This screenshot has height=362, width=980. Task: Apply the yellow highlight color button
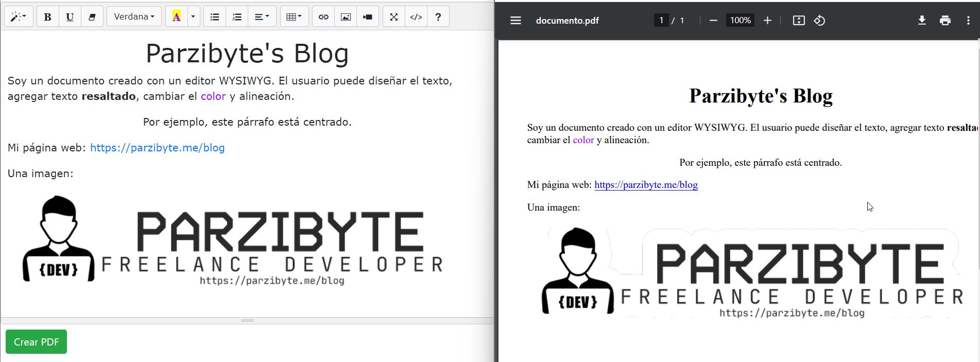(x=177, y=17)
